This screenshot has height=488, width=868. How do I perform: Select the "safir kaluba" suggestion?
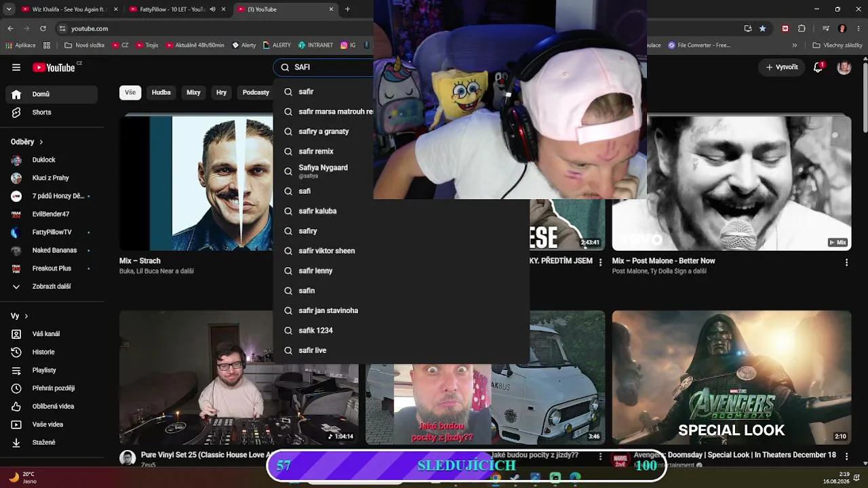(x=401, y=211)
